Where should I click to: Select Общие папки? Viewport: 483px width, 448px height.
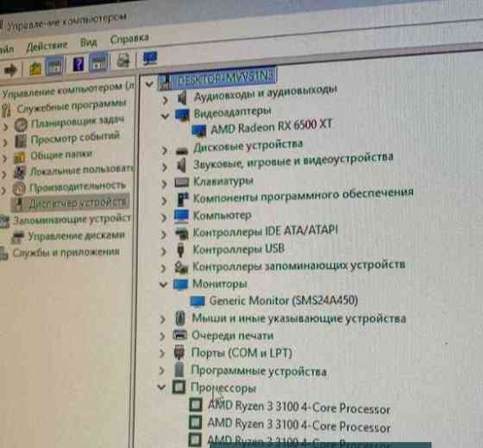[61, 155]
